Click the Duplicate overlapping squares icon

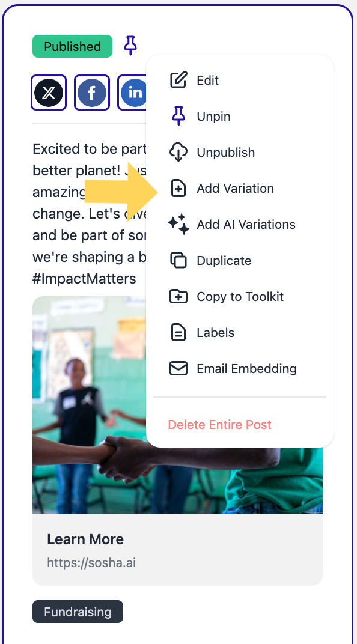(178, 260)
